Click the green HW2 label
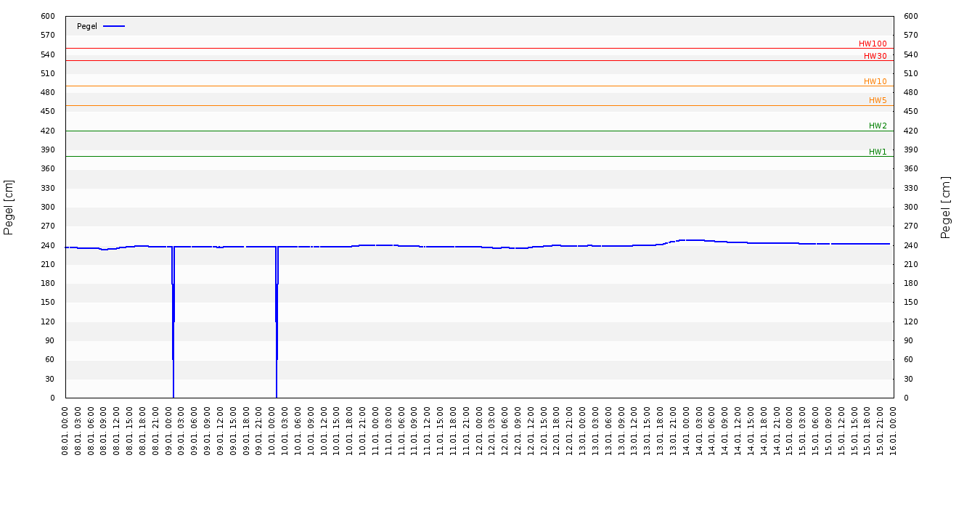980x508 pixels. tap(878, 126)
